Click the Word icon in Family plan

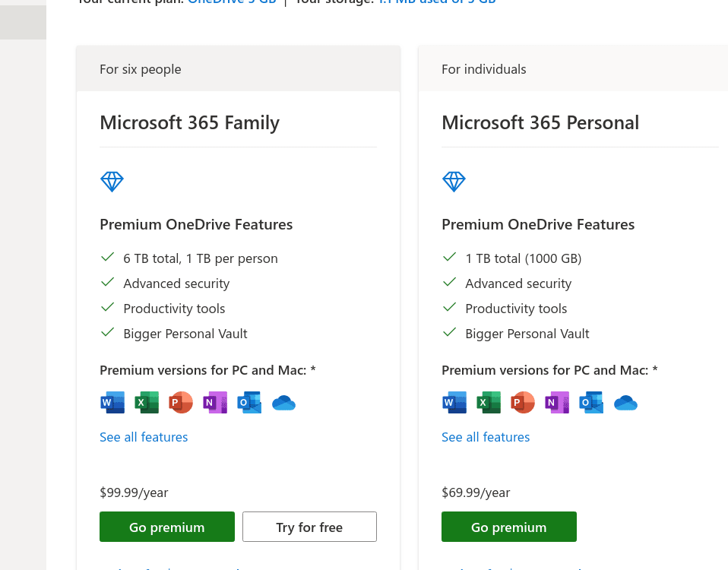pyautogui.click(x=112, y=402)
